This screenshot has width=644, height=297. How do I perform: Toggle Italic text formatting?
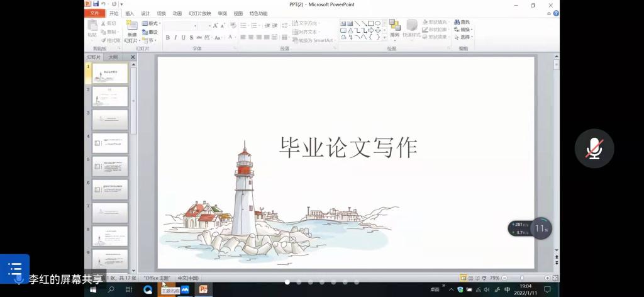point(175,38)
